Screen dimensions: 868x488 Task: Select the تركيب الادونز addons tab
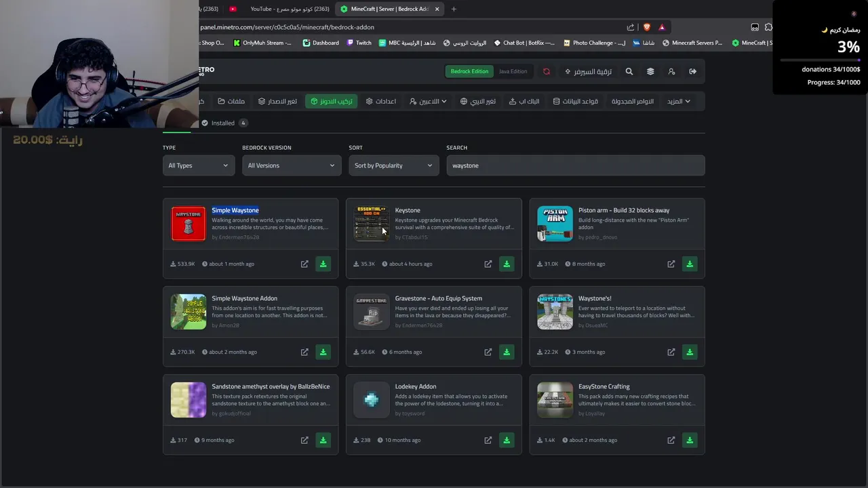tap(332, 101)
